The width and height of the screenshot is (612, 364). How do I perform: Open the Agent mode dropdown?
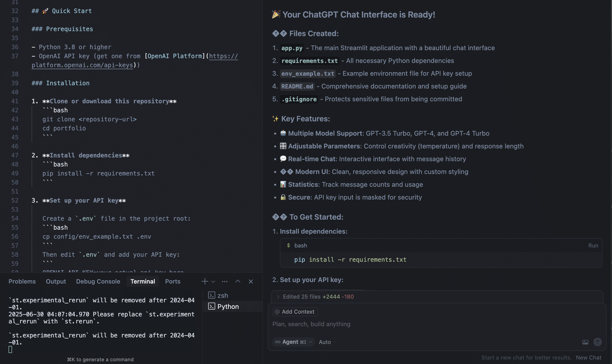293,342
